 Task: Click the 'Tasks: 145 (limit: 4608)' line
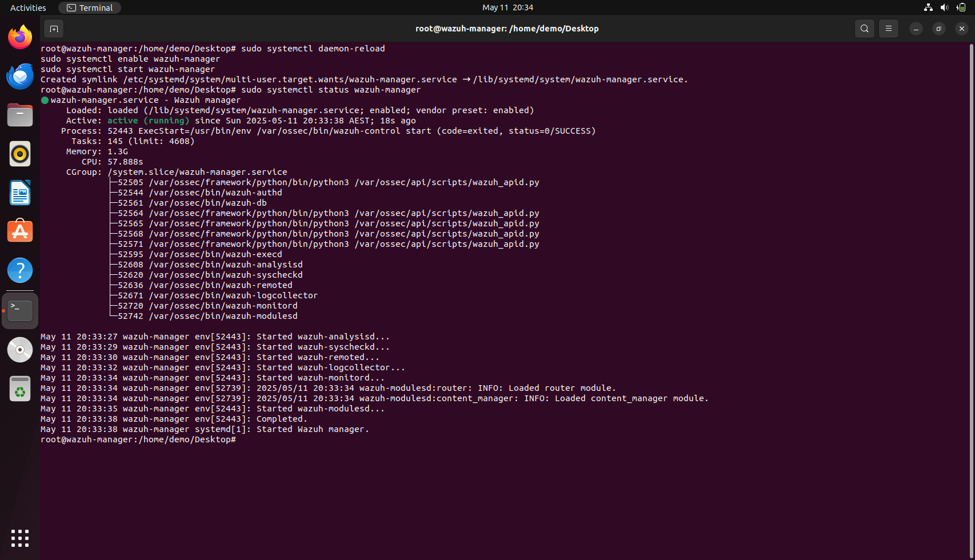pyautogui.click(x=133, y=141)
